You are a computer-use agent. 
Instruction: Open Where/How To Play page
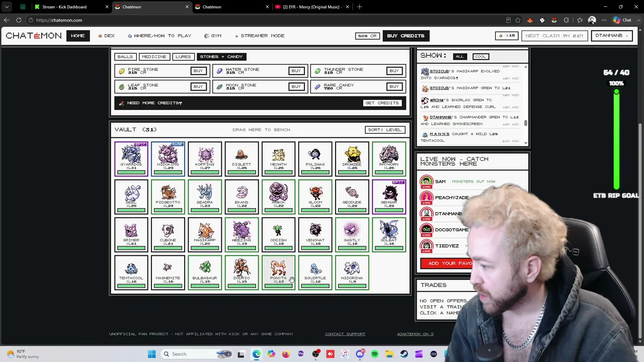click(x=159, y=36)
